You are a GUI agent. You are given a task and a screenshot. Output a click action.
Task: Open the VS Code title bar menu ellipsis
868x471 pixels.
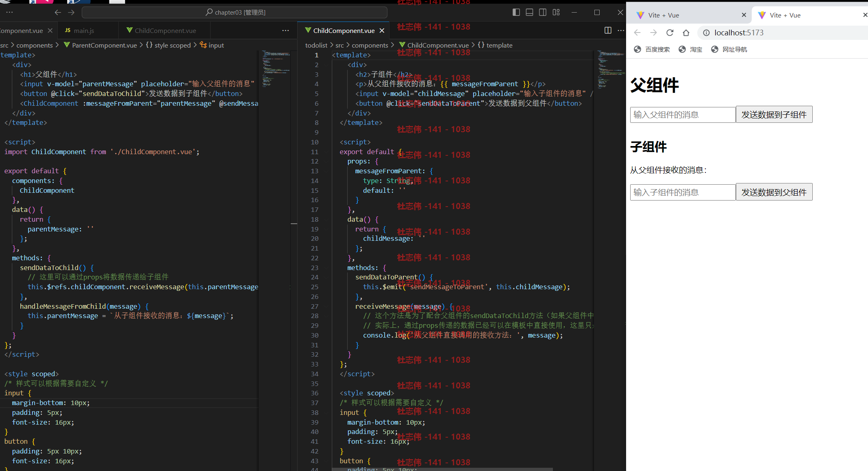tap(9, 12)
